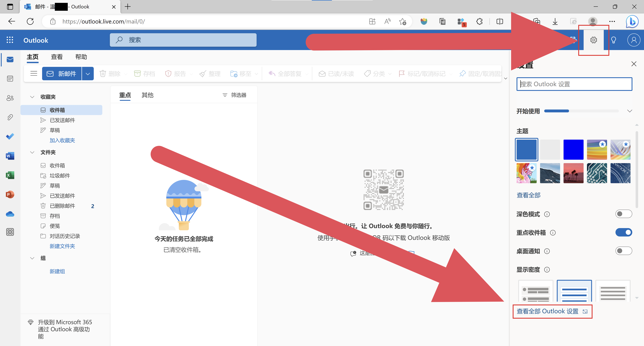Screen dimensions: 644x346
Task: Switch to the 其他 inbox tab
Action: pyautogui.click(x=148, y=95)
